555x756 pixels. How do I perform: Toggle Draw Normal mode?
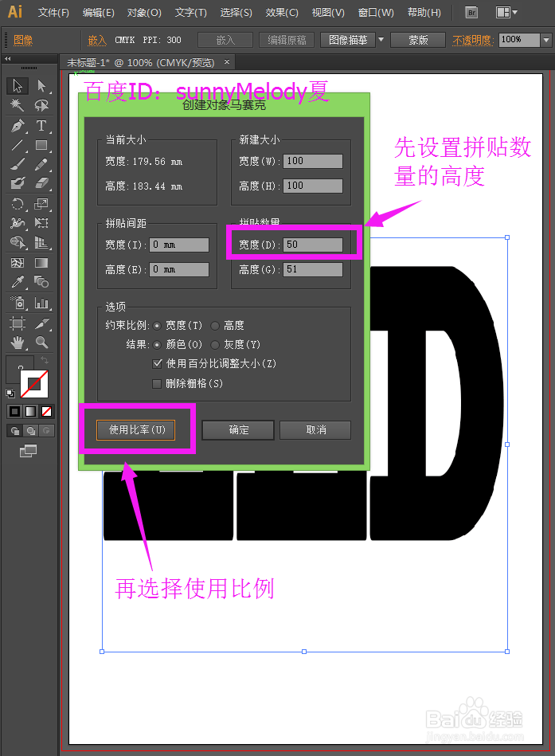click(x=15, y=430)
